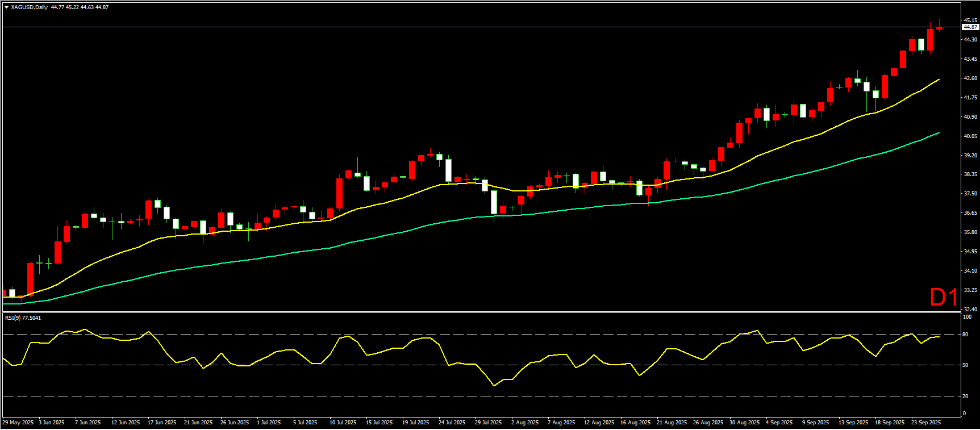Click the XAGUSD,Daily chart title text
The height and width of the screenshot is (430, 980).
pos(29,7)
